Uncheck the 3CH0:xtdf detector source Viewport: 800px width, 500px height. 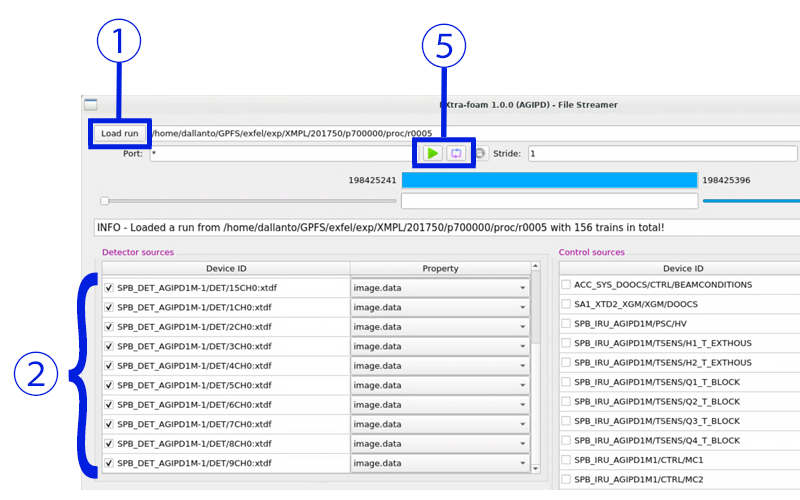coord(109,346)
